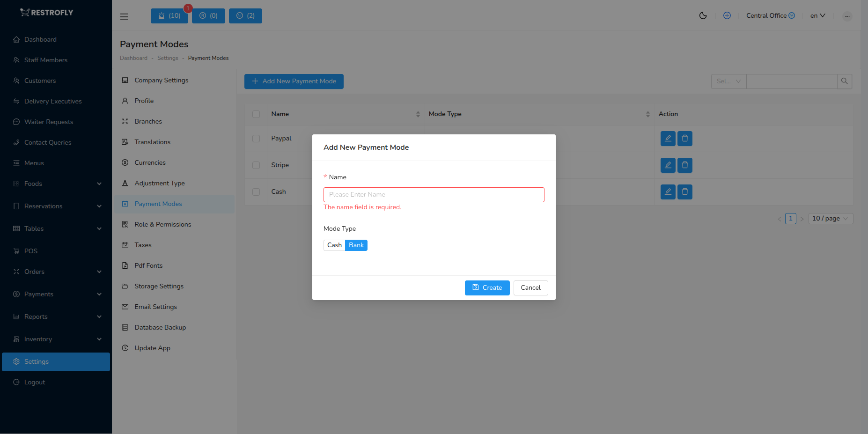
Task: Click inside the Please Enter Name field
Action: coord(433,194)
